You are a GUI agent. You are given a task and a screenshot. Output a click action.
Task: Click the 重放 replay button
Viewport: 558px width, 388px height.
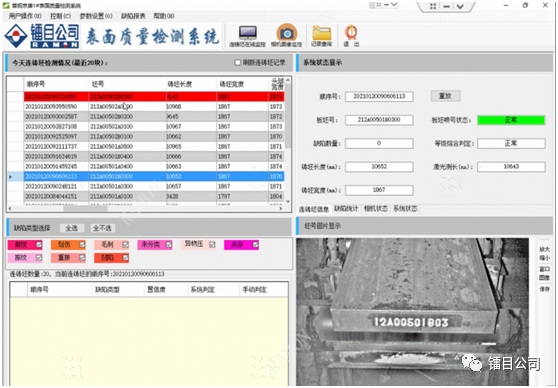446,96
